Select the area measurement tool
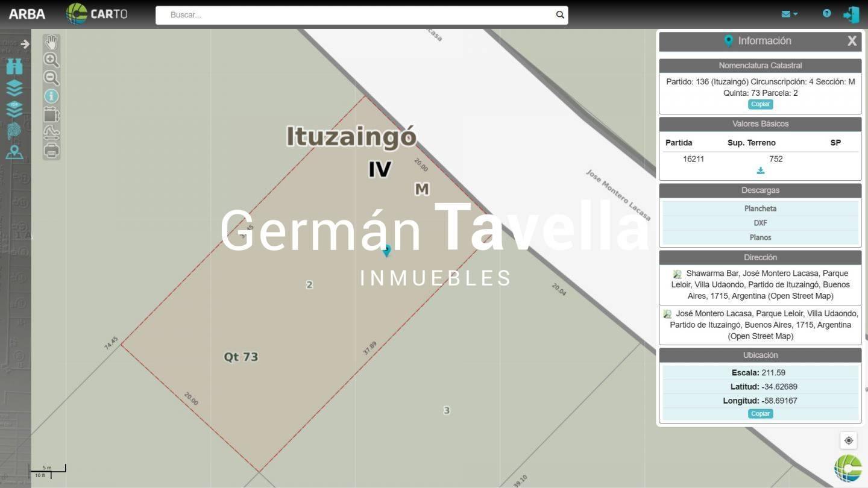The width and height of the screenshot is (868, 488). pos(51,114)
